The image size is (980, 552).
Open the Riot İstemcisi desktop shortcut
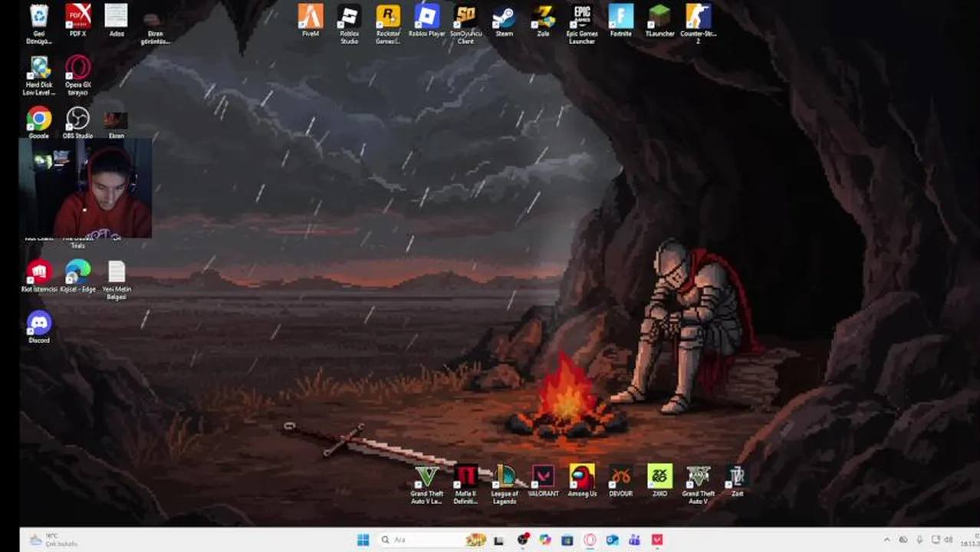pyautogui.click(x=39, y=277)
